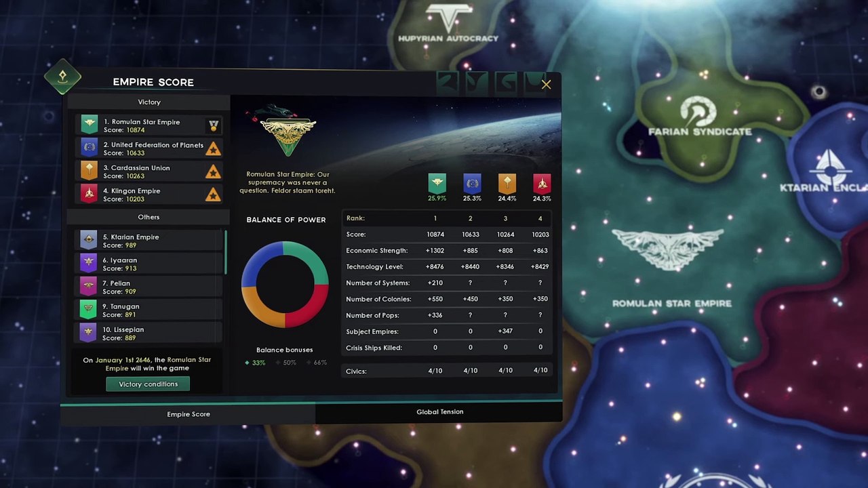Click the 24.4% share value
The height and width of the screenshot is (488, 868).
[507, 199]
